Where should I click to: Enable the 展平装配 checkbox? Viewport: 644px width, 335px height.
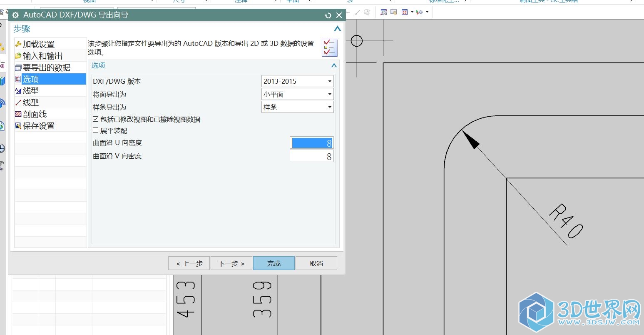coord(96,130)
